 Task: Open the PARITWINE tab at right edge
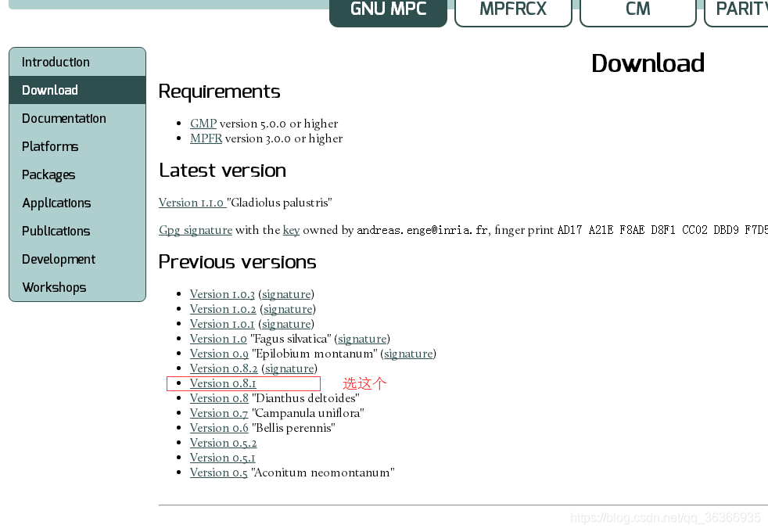coord(737,13)
